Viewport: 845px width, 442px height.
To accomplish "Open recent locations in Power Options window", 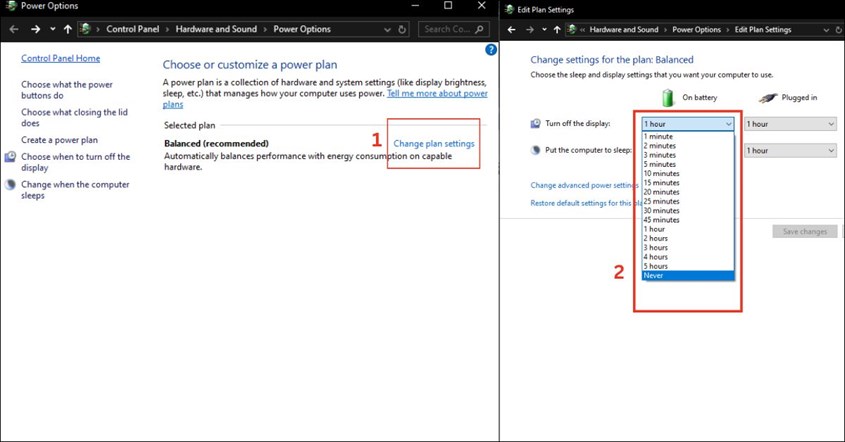I will click(52, 29).
